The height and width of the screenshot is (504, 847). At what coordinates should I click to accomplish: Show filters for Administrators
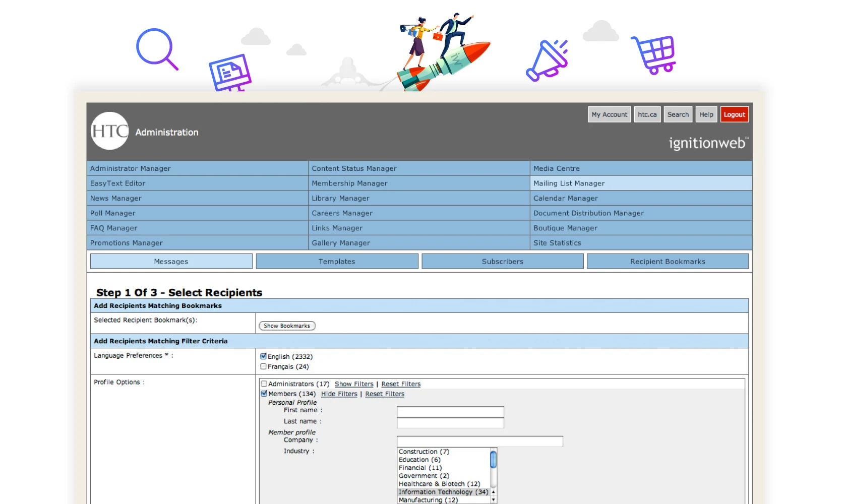coord(353,384)
